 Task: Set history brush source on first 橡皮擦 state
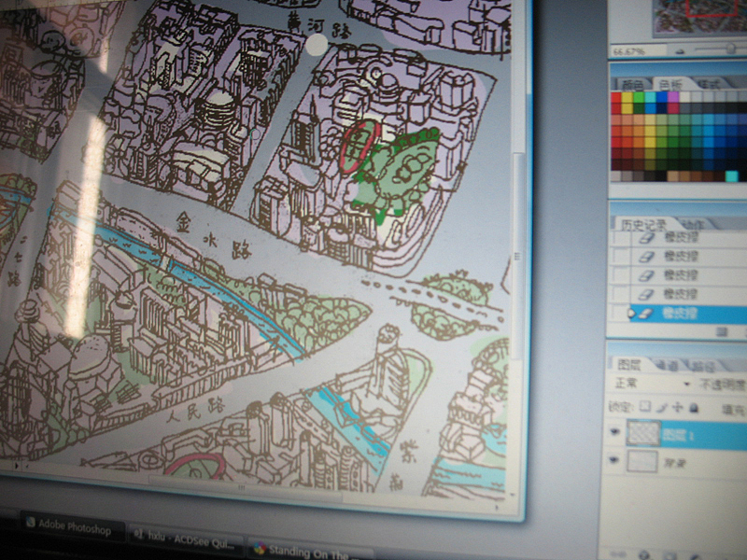[x=622, y=237]
